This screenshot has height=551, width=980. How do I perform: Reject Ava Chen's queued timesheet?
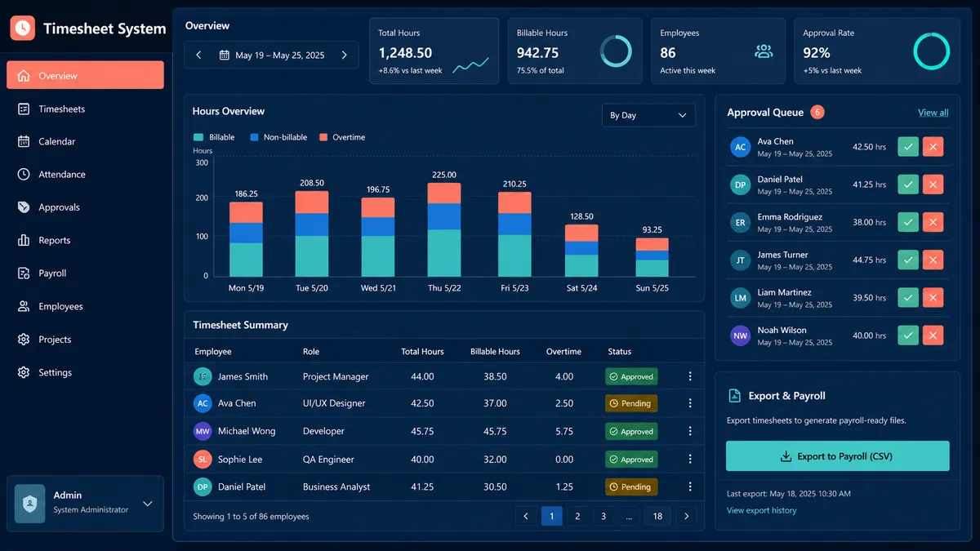pos(933,147)
